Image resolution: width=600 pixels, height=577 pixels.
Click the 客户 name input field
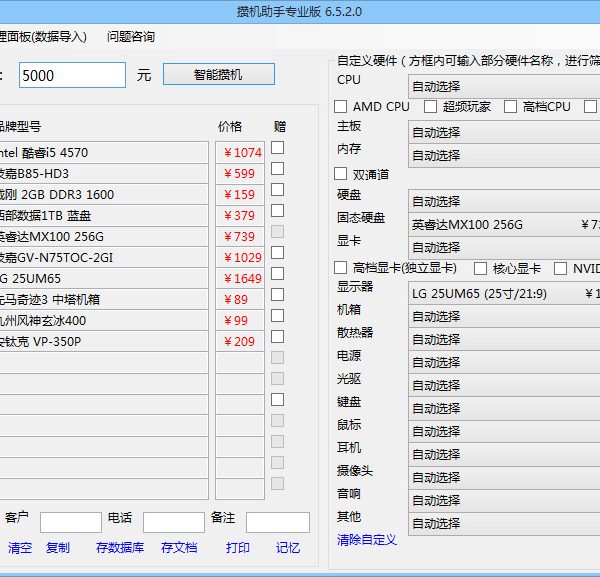pyautogui.click(x=70, y=522)
